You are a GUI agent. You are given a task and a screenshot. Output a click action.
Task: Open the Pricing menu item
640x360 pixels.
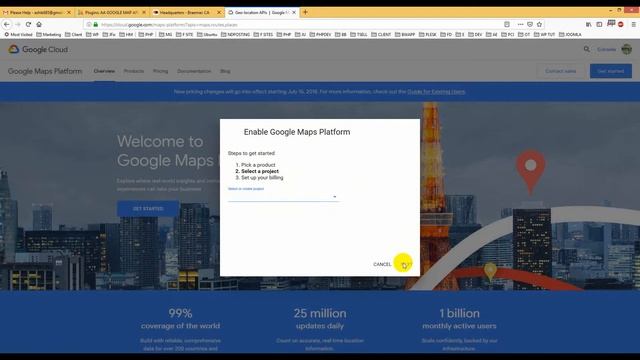[x=160, y=71]
